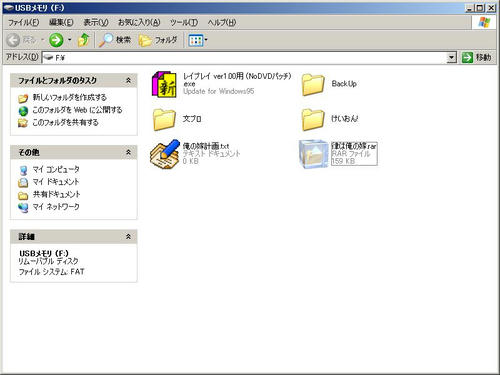
Task: Select the レイプレイ NoDVD patch exe icon
Action: (x=164, y=84)
